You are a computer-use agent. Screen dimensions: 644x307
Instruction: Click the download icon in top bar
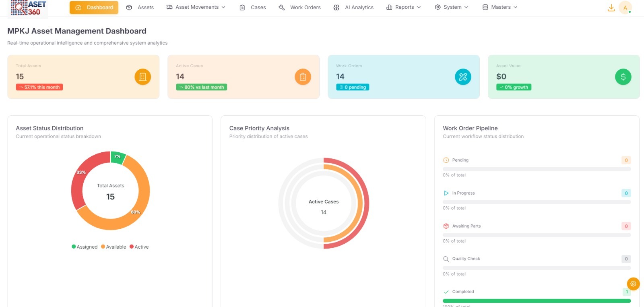611,8
